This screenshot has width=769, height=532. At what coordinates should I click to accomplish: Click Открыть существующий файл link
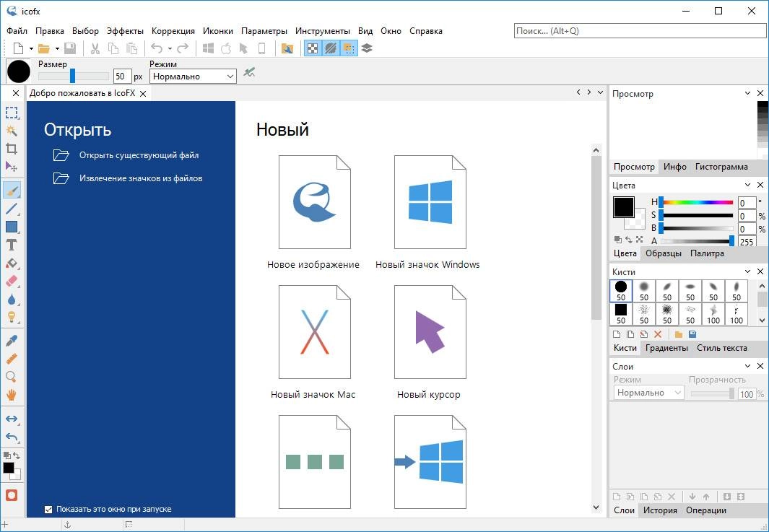(139, 155)
